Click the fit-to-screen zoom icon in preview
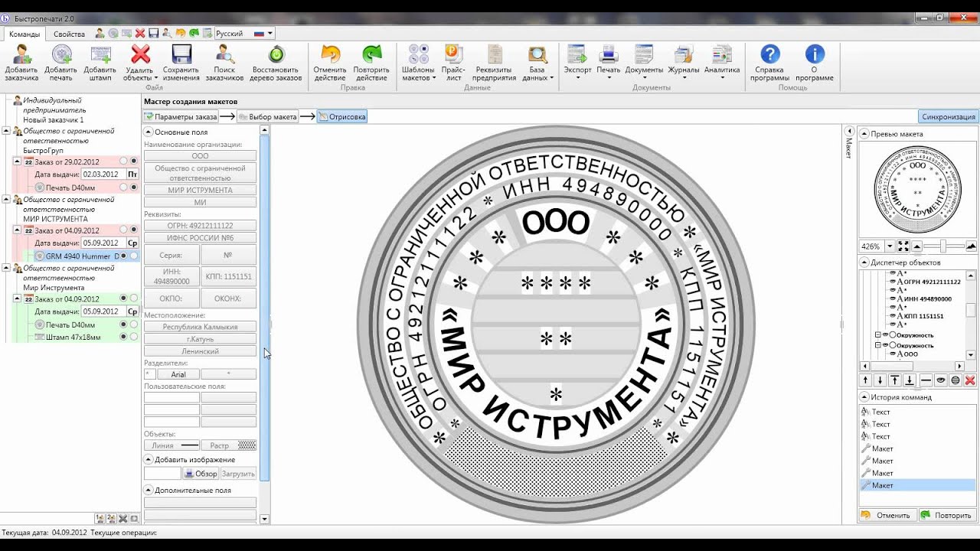980x551 pixels. pyautogui.click(x=903, y=246)
